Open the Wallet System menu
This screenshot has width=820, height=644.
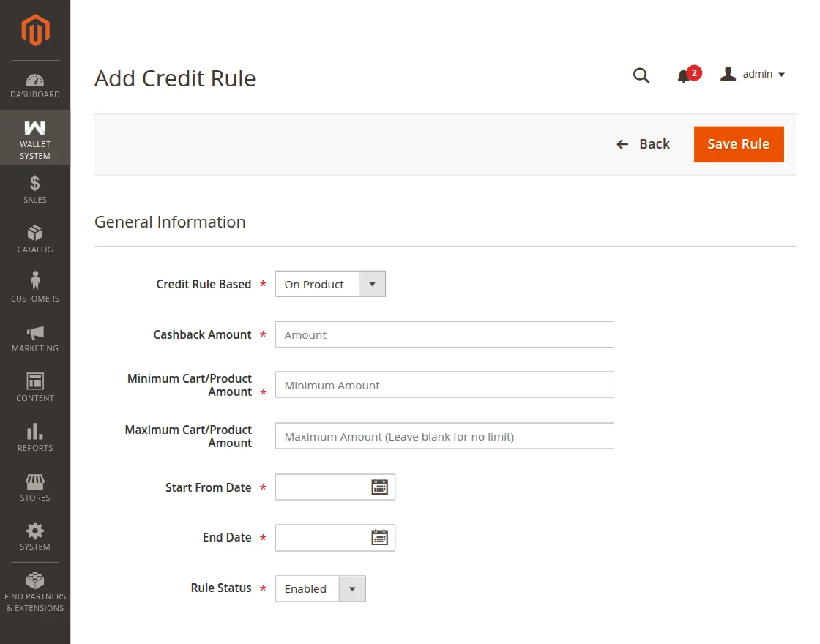[x=35, y=138]
